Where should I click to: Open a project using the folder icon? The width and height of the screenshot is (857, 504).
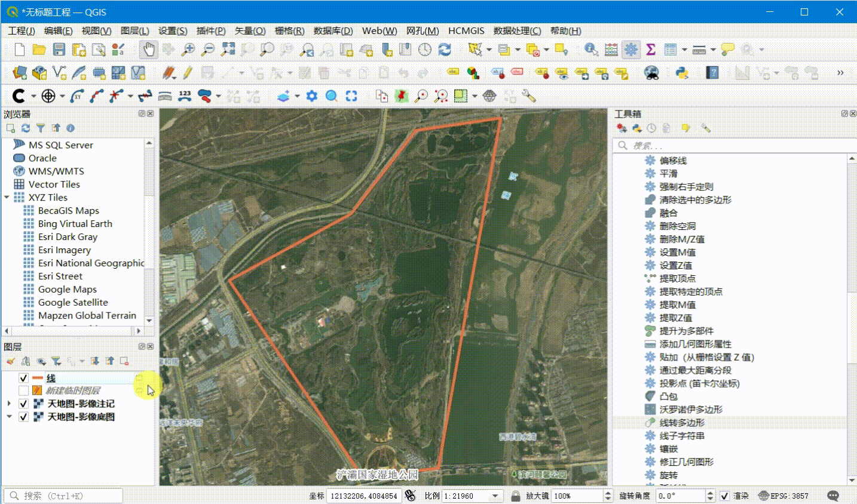39,50
